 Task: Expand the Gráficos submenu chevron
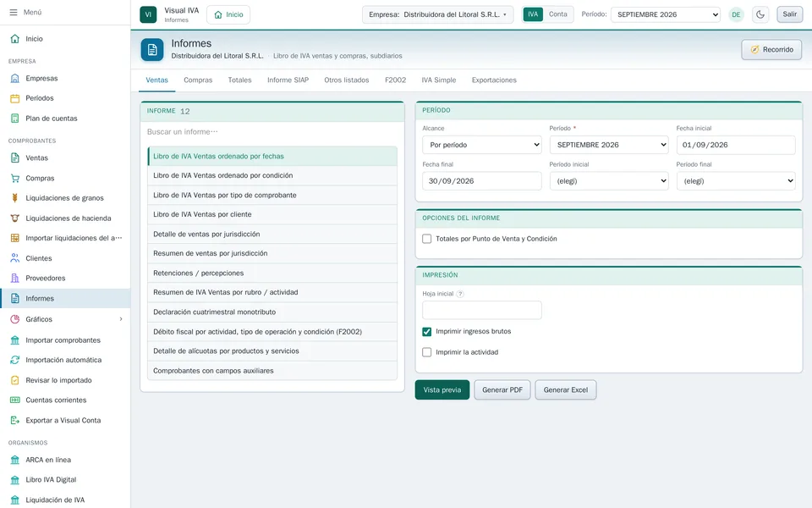click(121, 319)
